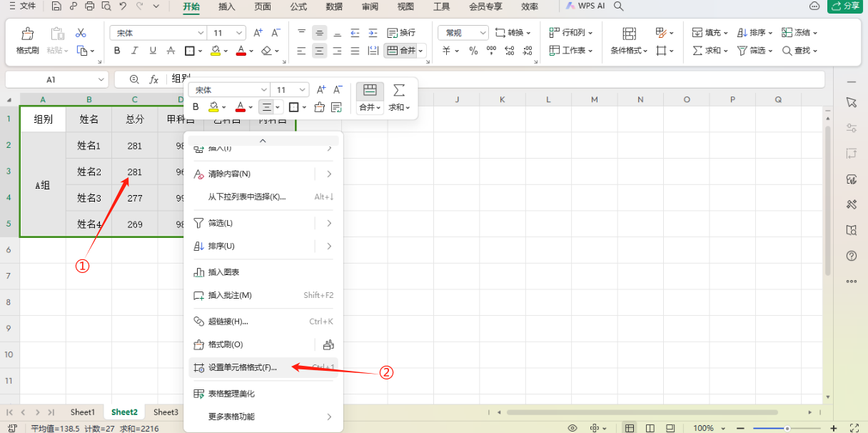Expand the name box A1 dropdown
868x433 pixels.
[101, 80]
